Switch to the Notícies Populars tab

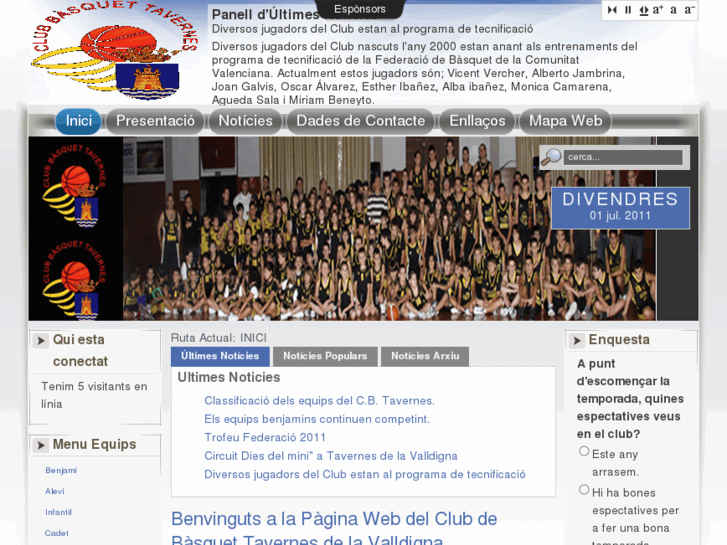(x=325, y=356)
